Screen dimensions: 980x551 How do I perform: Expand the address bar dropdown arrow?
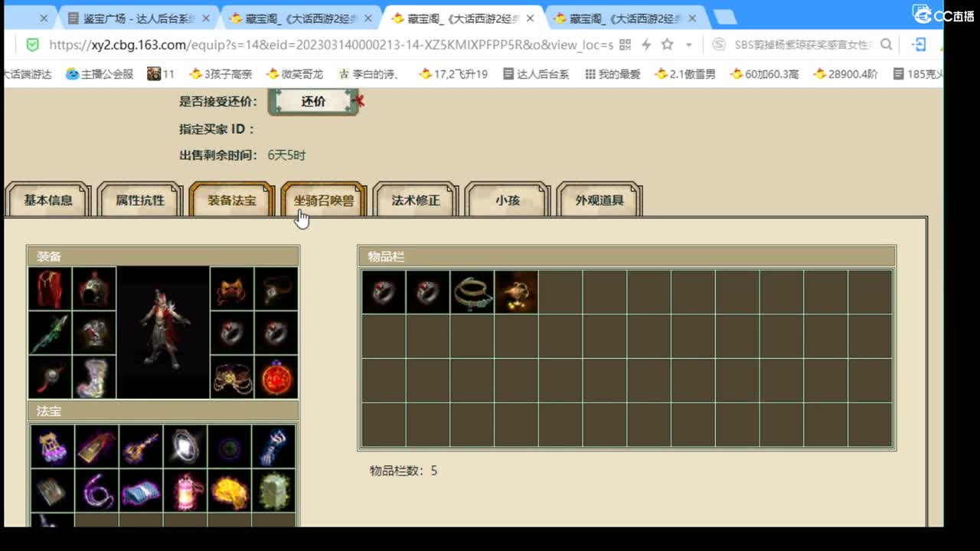pyautogui.click(x=689, y=45)
